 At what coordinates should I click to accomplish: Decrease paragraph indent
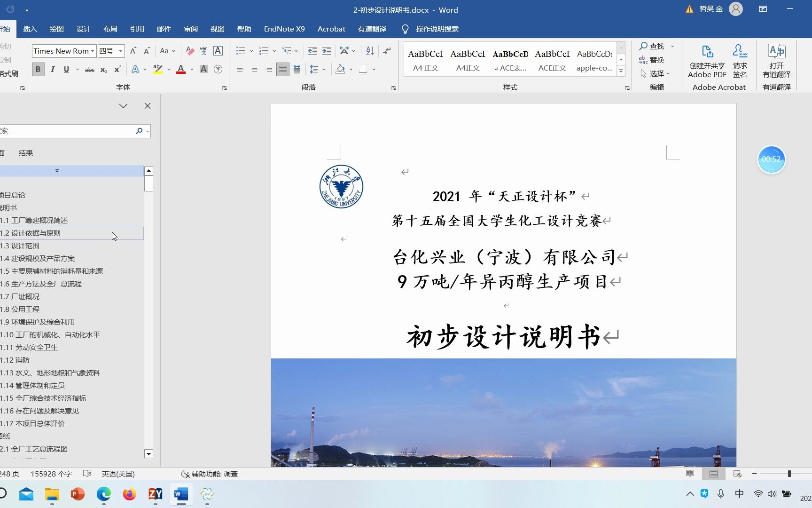tap(312, 51)
